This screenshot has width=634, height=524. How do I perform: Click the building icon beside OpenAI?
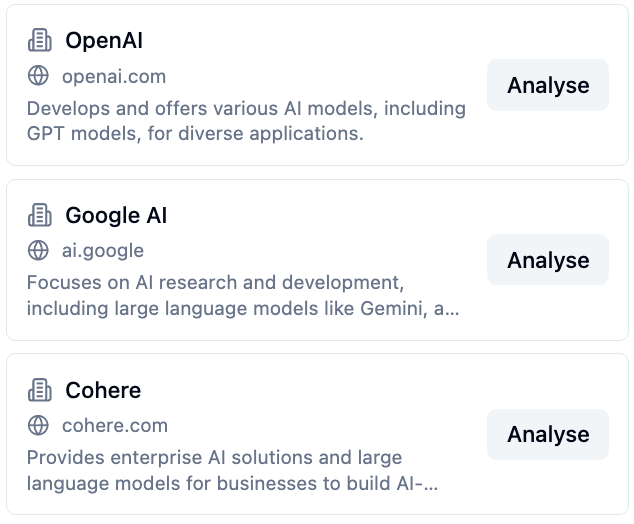click(39, 41)
